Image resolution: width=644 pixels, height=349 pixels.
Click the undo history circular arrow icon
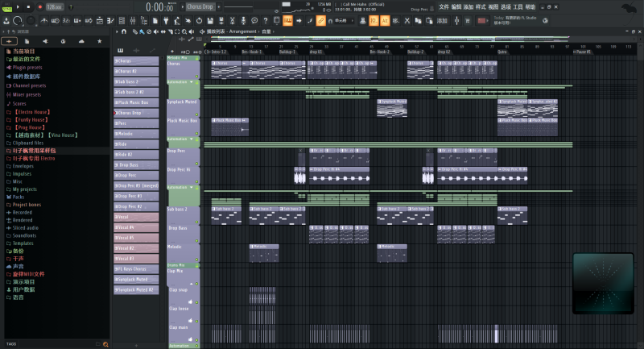[199, 21]
